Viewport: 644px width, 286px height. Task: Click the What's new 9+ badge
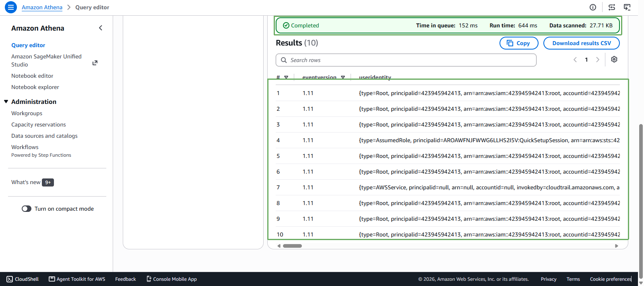click(48, 182)
